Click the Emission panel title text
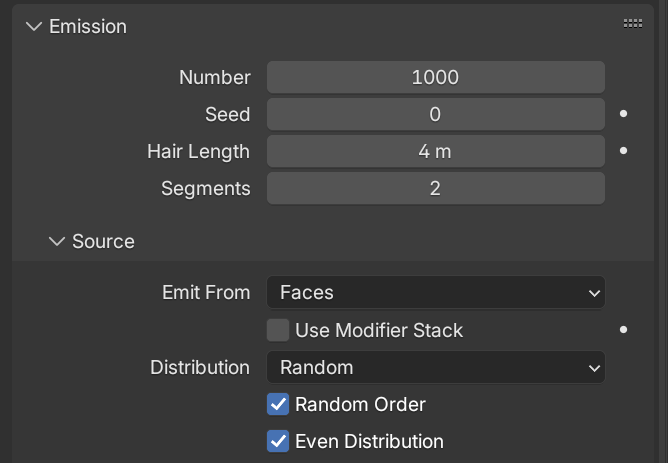The width and height of the screenshot is (668, 463). pyautogui.click(x=88, y=26)
